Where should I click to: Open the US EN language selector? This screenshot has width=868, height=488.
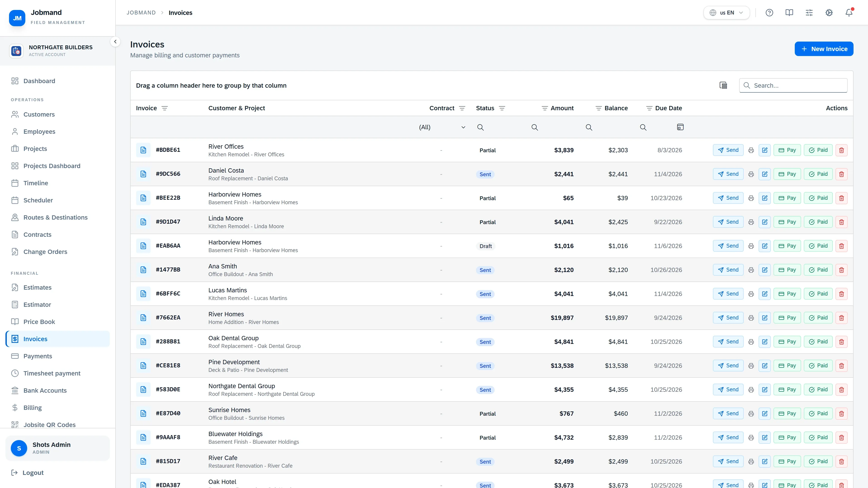click(726, 13)
